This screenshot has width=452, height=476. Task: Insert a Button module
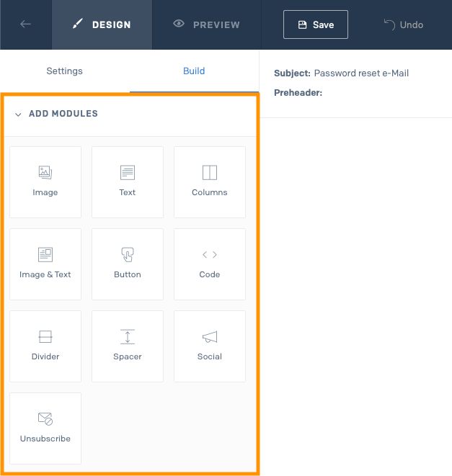128,264
